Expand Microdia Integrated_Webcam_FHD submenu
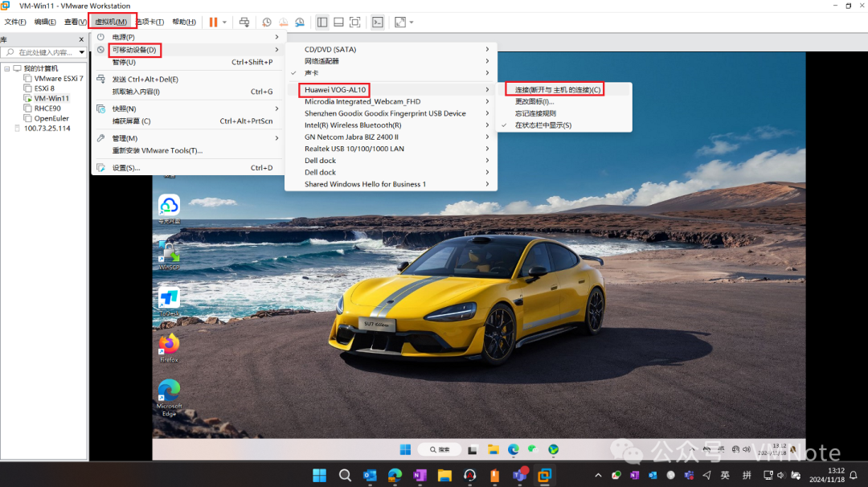 pyautogui.click(x=391, y=101)
